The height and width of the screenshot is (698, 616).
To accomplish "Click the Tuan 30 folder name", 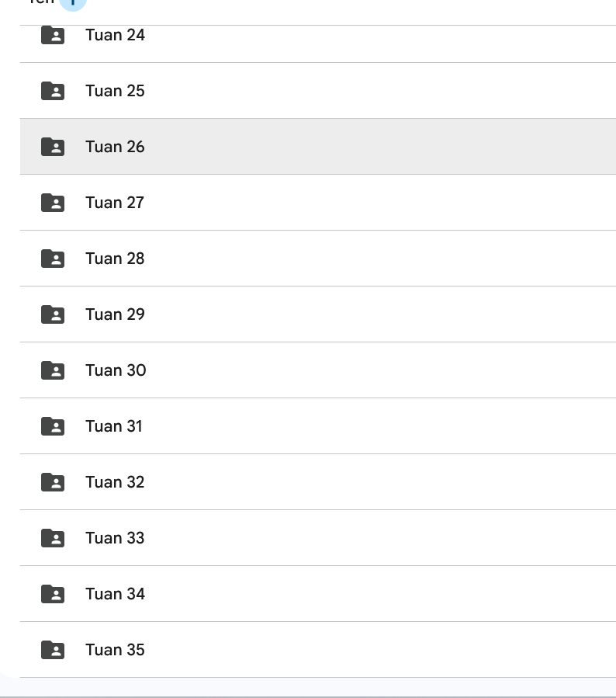I will [x=116, y=370].
